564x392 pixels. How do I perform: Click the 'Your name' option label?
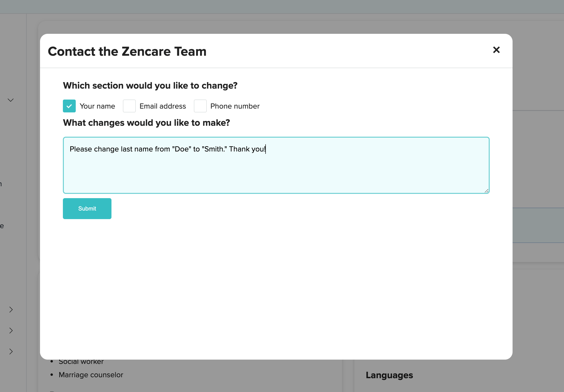tap(97, 106)
